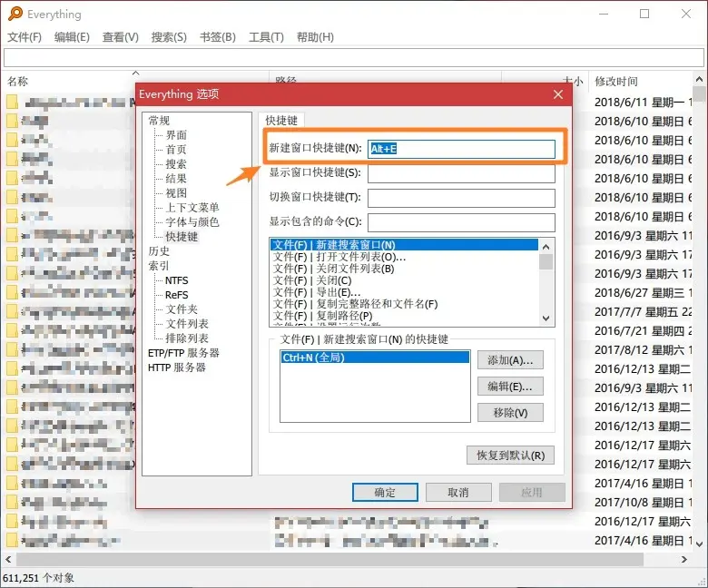This screenshot has width=708, height=588.
Task: Select 文件列表 in the options tree
Action: (x=187, y=324)
